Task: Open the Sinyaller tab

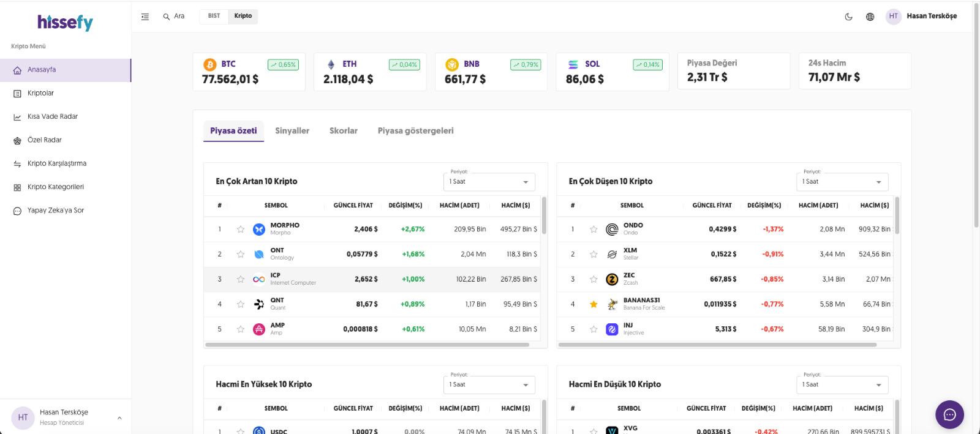Action: point(292,131)
